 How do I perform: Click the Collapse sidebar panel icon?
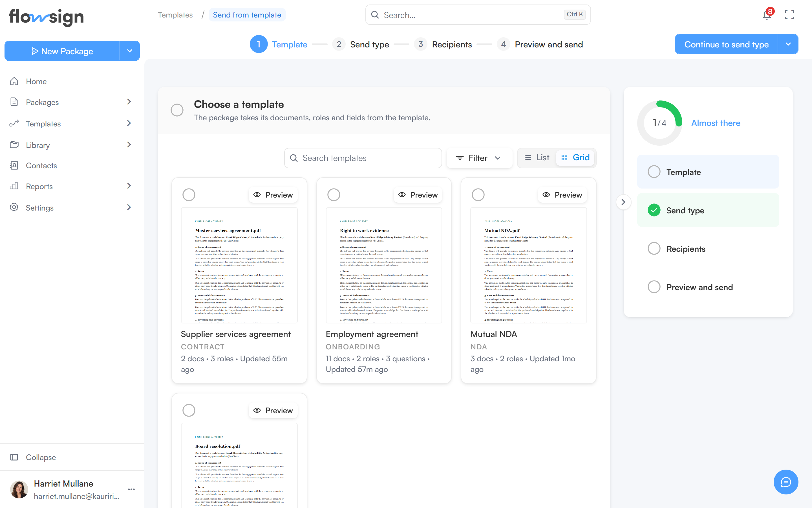tap(14, 457)
